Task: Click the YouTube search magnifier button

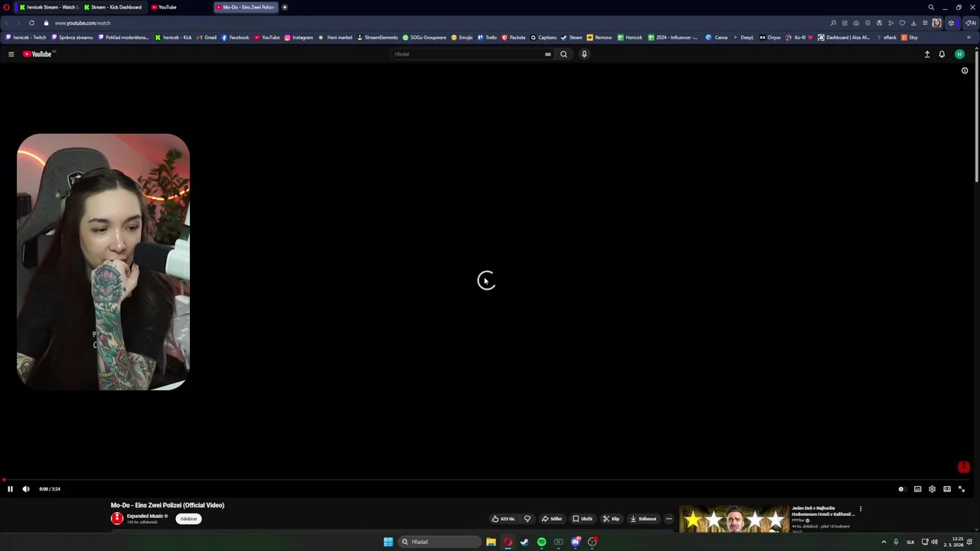Action: click(x=563, y=54)
